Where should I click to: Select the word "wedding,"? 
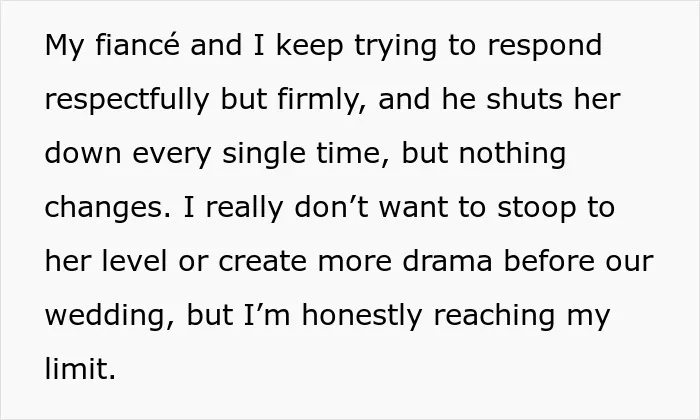[x=110, y=316]
